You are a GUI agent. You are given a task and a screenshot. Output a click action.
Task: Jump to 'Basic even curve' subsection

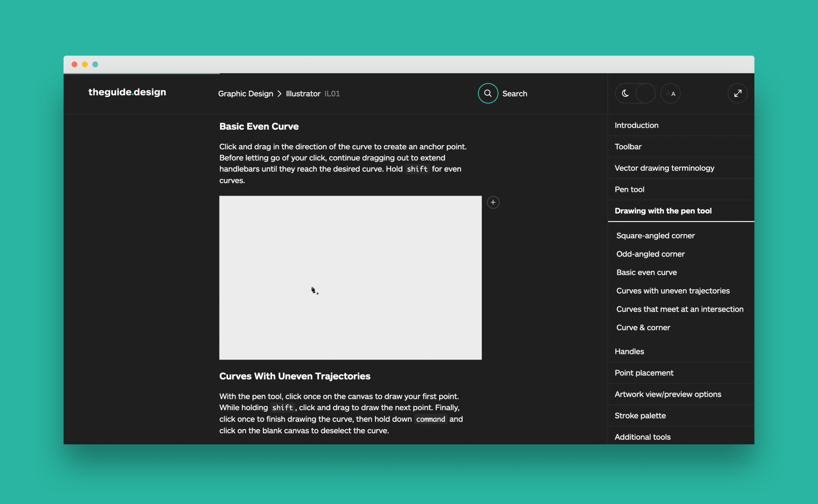pos(646,272)
